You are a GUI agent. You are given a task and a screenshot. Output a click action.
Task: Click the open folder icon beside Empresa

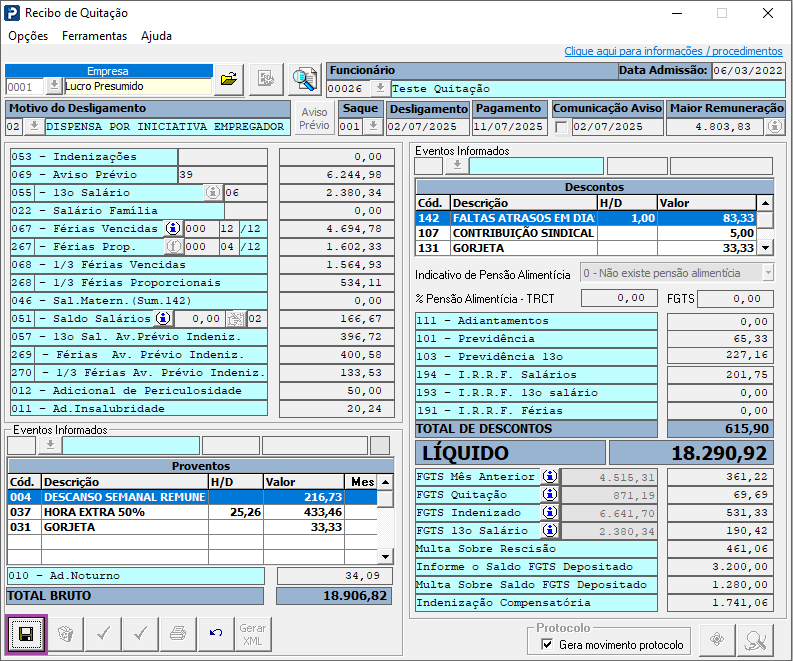click(229, 79)
